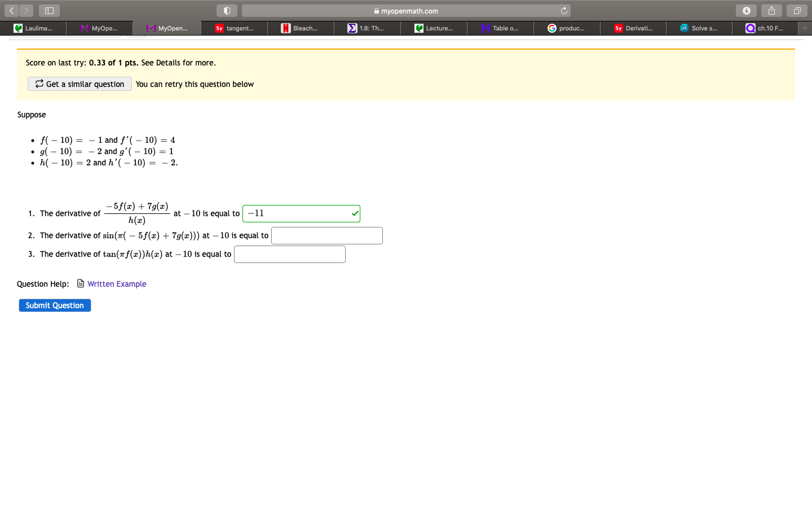Image resolution: width=812 pixels, height=508 pixels.
Task: Reload the page with the refresh icon
Action: point(564,11)
